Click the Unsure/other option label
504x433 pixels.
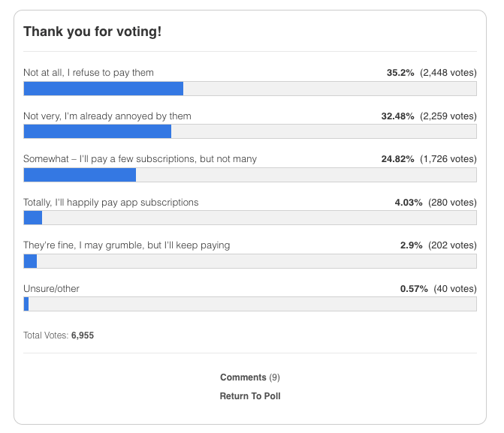click(x=51, y=289)
